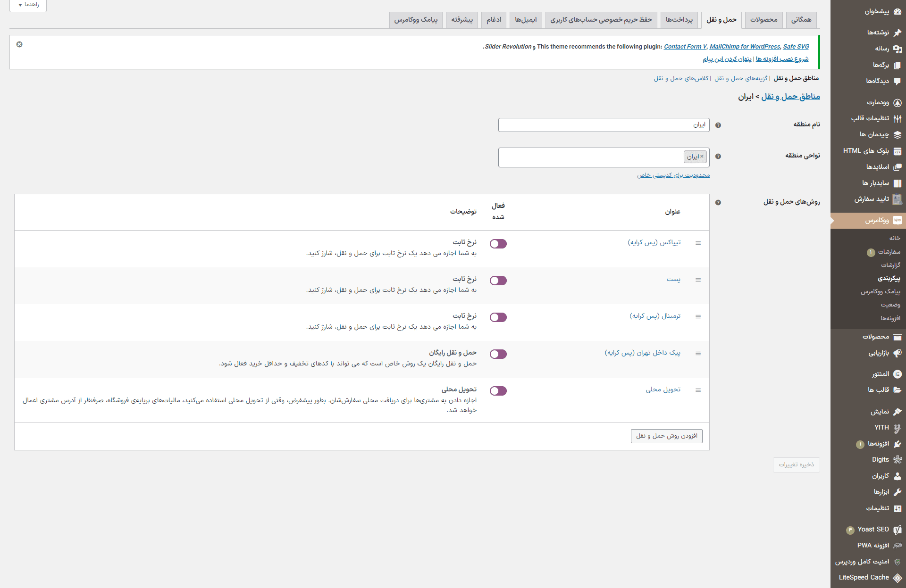906x588 pixels.
Task: Open the Yoast SEO sidebar icon
Action: point(897,530)
